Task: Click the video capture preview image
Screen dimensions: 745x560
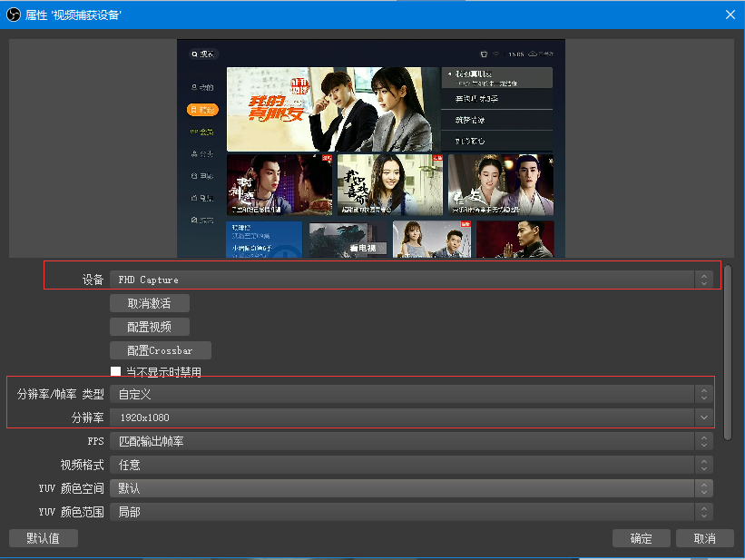Action: pos(371,148)
